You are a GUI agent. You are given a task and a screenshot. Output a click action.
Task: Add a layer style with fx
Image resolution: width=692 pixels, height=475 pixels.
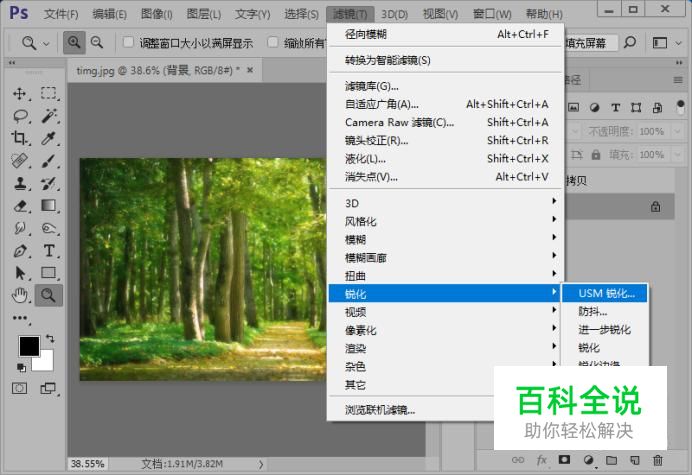[542, 460]
